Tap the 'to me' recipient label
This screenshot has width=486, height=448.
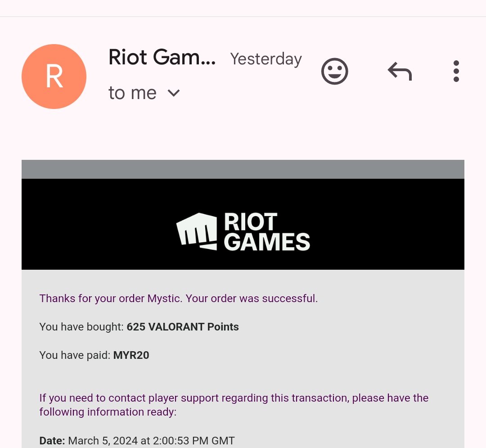point(132,93)
